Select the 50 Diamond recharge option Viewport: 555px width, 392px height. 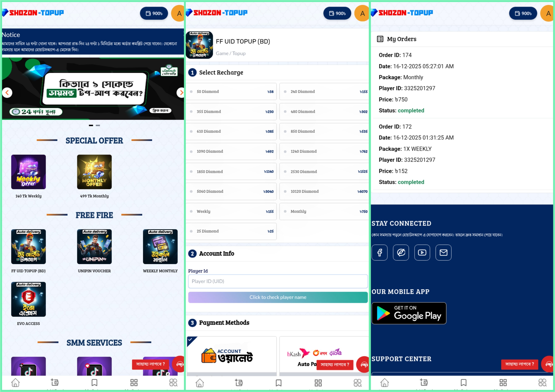click(231, 92)
